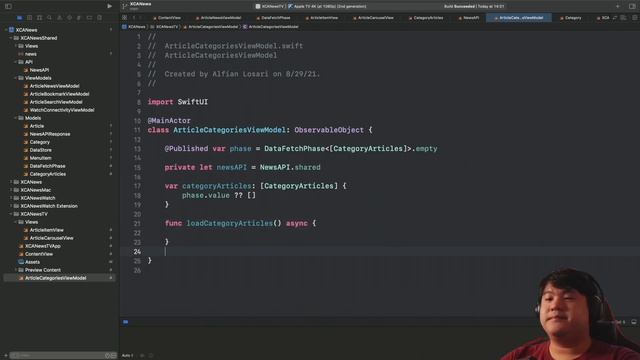The image size is (640, 360).
Task: Open the ArticleCarouselView editor tab
Action: coord(373,18)
